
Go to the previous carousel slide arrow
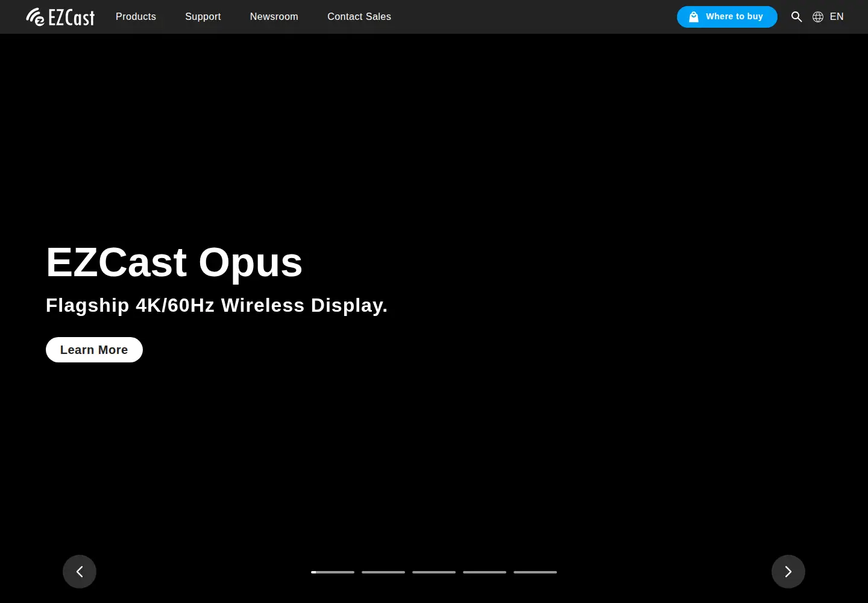coord(80,572)
